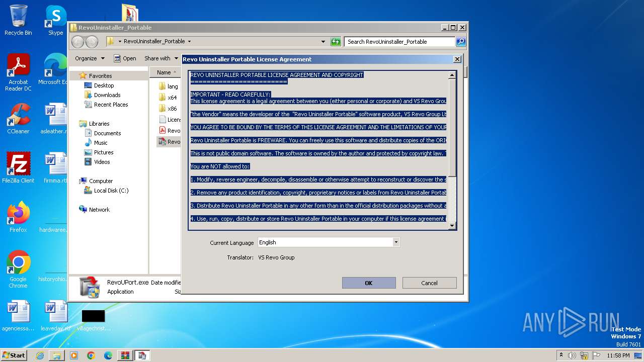Click the File Explorer taskbar button
The width and height of the screenshot is (644, 362).
click(57, 355)
